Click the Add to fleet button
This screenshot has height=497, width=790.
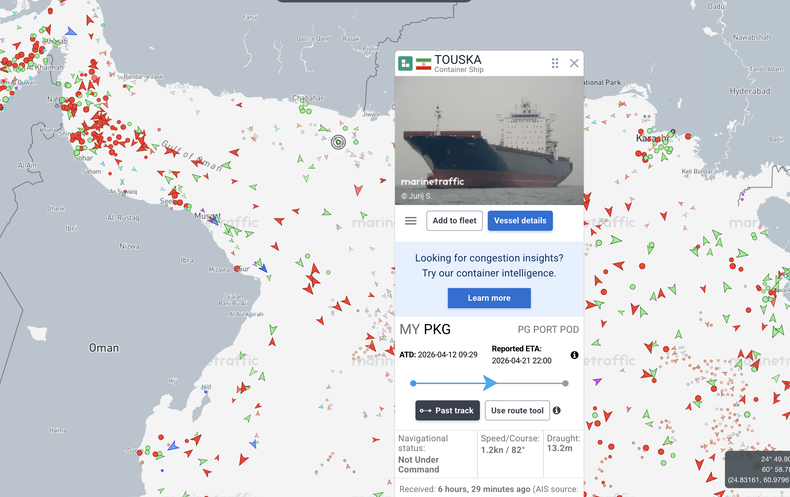454,221
